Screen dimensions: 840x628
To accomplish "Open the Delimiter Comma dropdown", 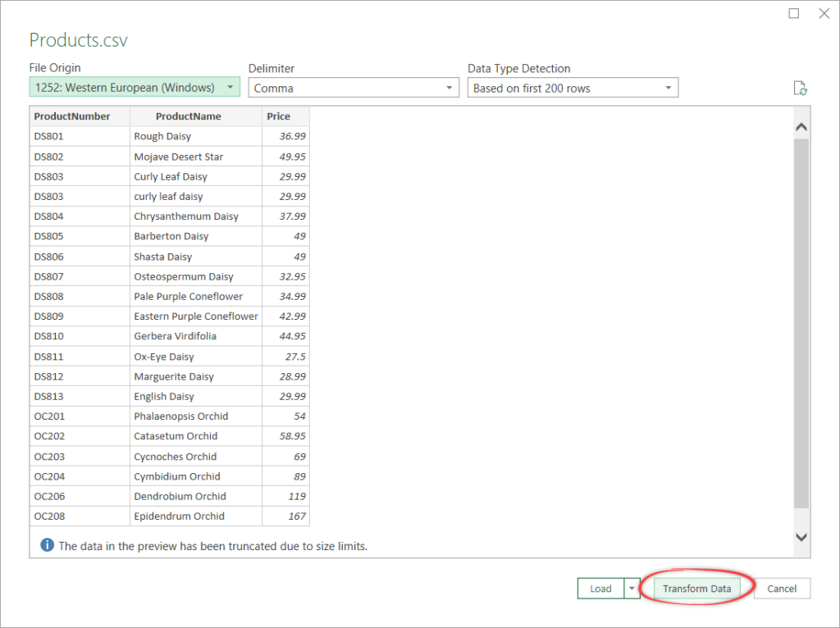I will tap(354, 88).
